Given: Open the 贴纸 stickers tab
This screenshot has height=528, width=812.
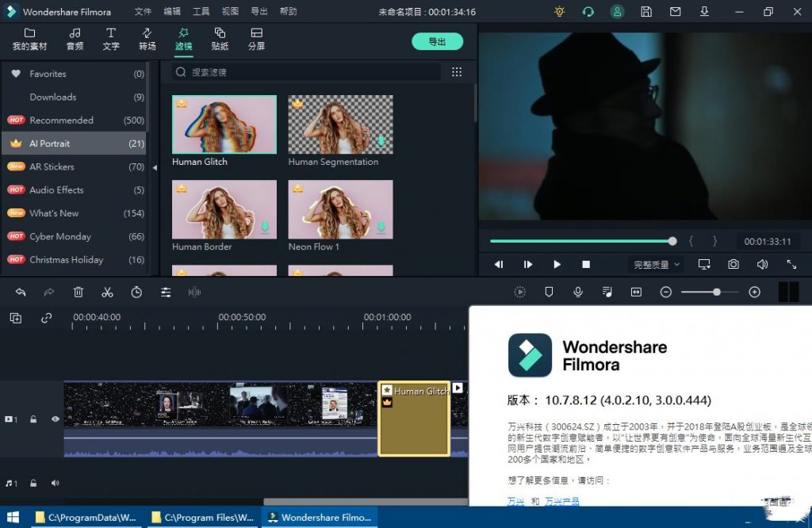Looking at the screenshot, I should (x=220, y=40).
